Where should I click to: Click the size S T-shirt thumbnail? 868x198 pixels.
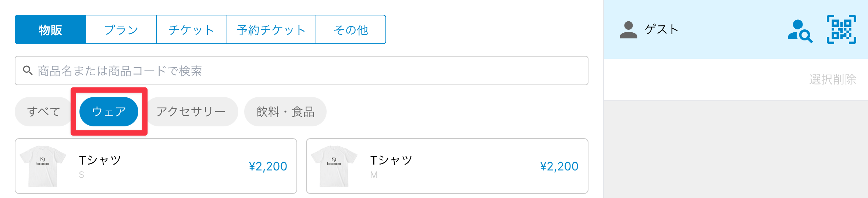(x=43, y=166)
